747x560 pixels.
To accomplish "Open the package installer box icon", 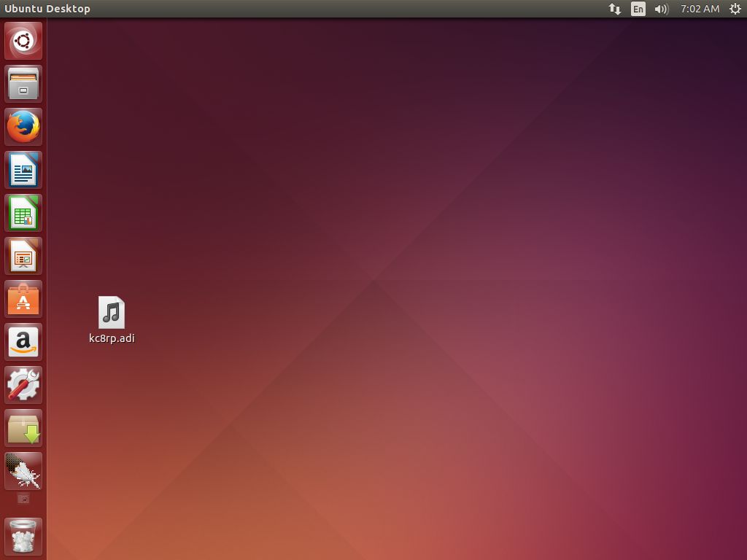I will point(23,428).
